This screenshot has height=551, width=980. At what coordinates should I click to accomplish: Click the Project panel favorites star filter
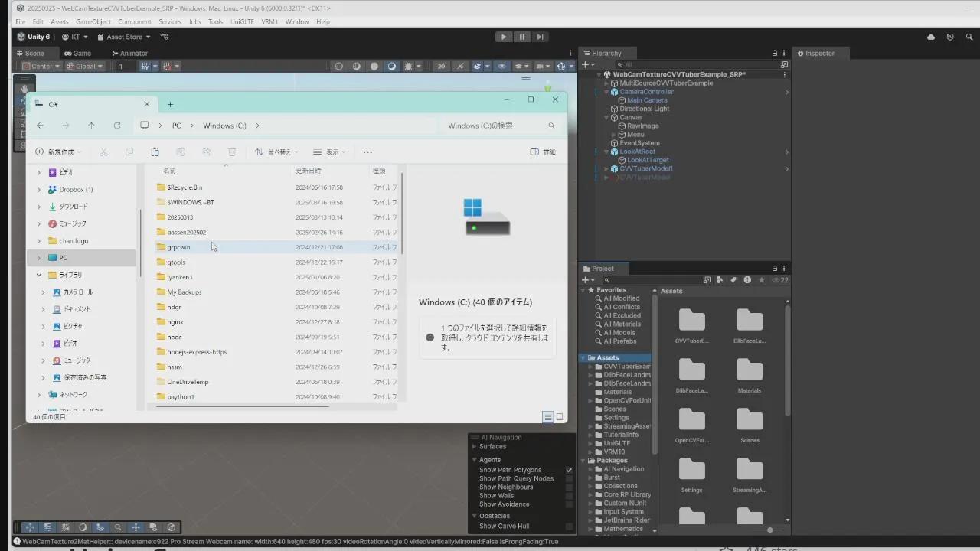761,280
